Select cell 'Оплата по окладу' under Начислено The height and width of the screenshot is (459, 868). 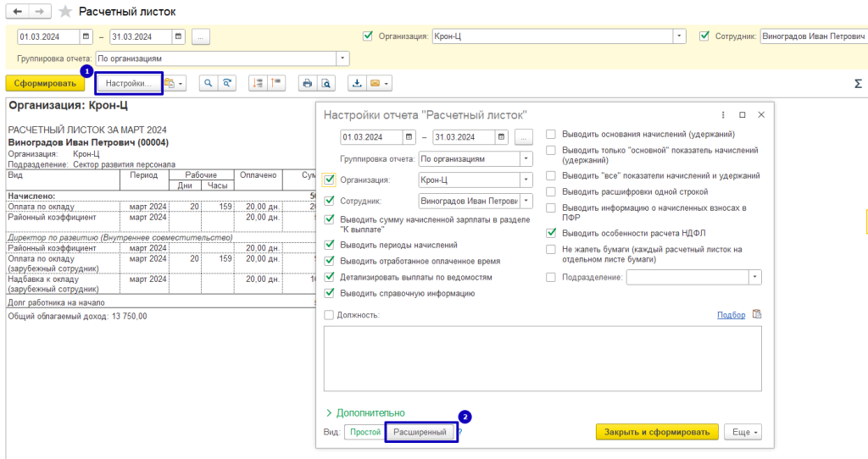click(63, 207)
